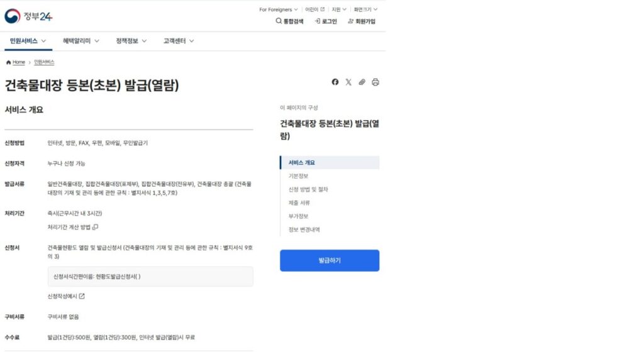Open the 화면크기 screen size dropdown
Viewport: 644px width, 362px height.
point(365,9)
